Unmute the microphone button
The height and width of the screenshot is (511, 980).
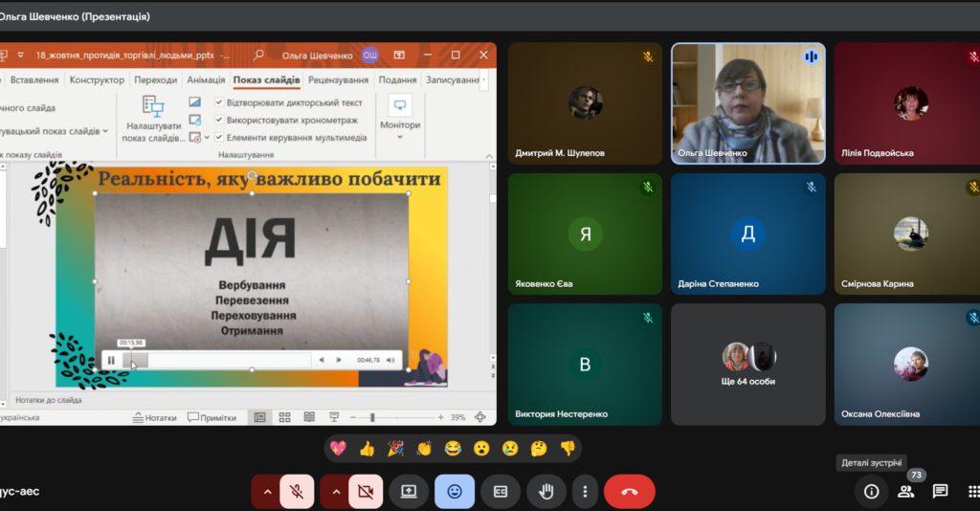(297, 491)
